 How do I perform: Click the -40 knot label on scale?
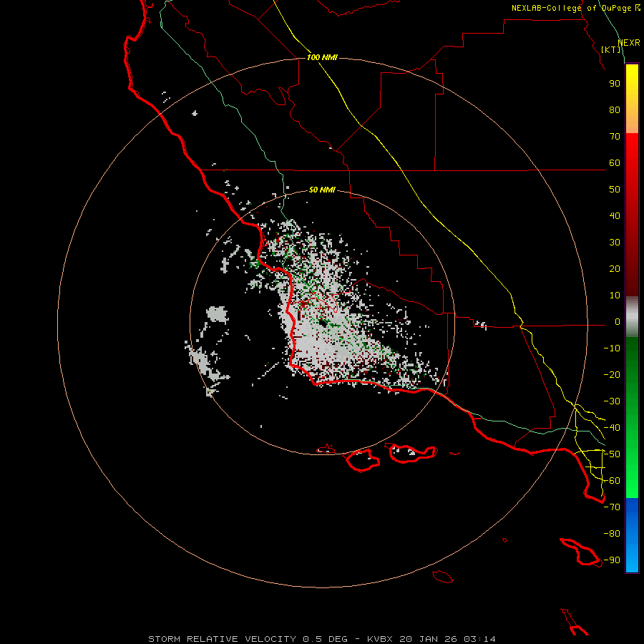point(612,428)
